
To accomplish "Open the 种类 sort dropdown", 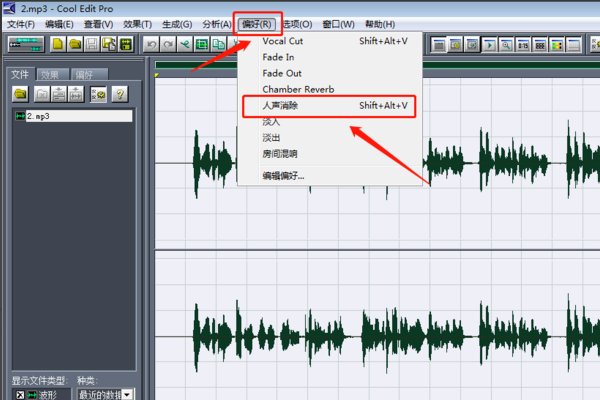I will click(x=127, y=394).
